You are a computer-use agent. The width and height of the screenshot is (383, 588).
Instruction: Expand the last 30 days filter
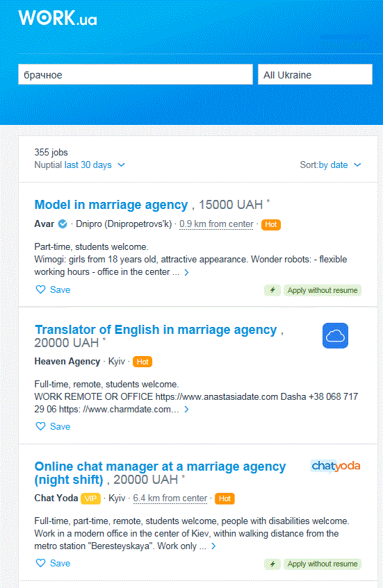coord(95,165)
